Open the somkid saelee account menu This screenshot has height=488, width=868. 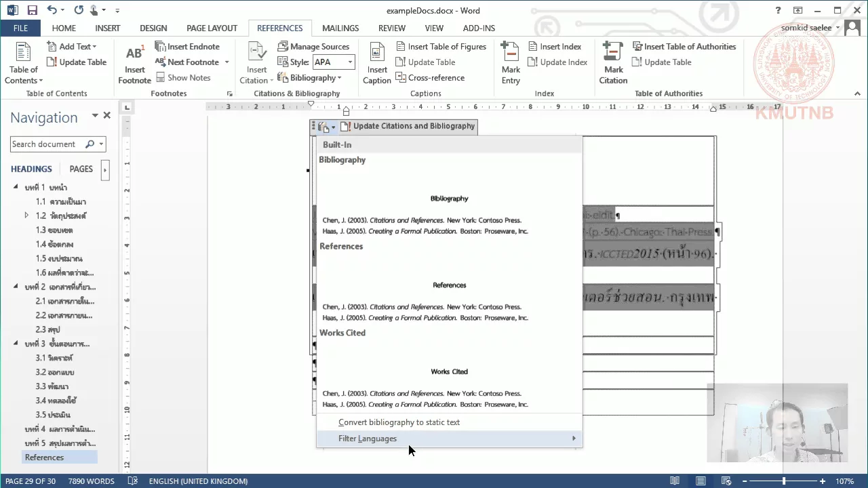click(x=811, y=28)
